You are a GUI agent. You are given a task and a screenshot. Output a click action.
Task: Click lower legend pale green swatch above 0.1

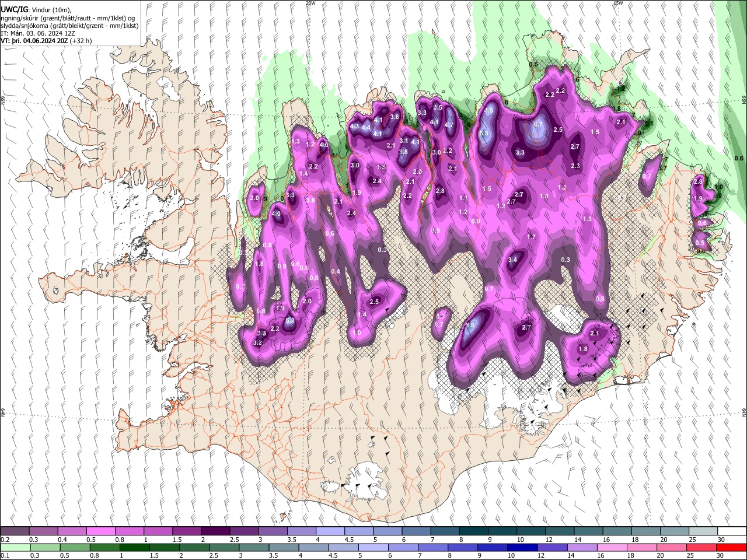pyautogui.click(x=15, y=547)
